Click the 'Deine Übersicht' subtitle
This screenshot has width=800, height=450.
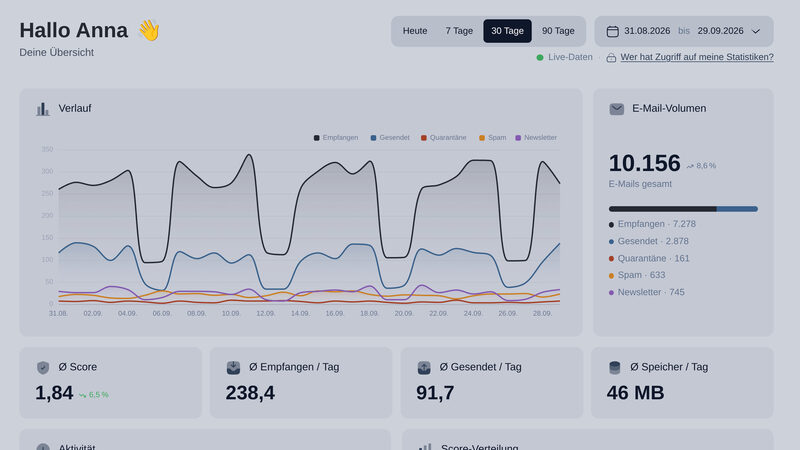pos(57,53)
